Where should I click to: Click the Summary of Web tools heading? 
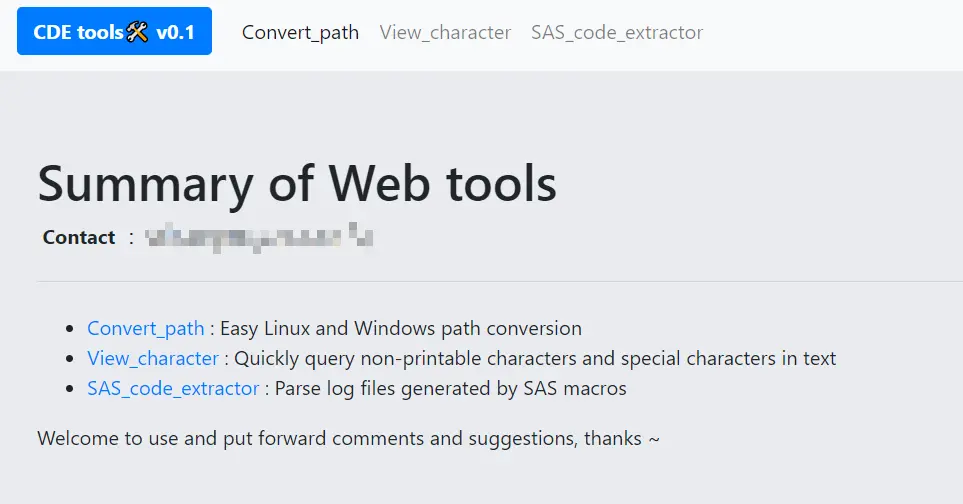pyautogui.click(x=297, y=183)
